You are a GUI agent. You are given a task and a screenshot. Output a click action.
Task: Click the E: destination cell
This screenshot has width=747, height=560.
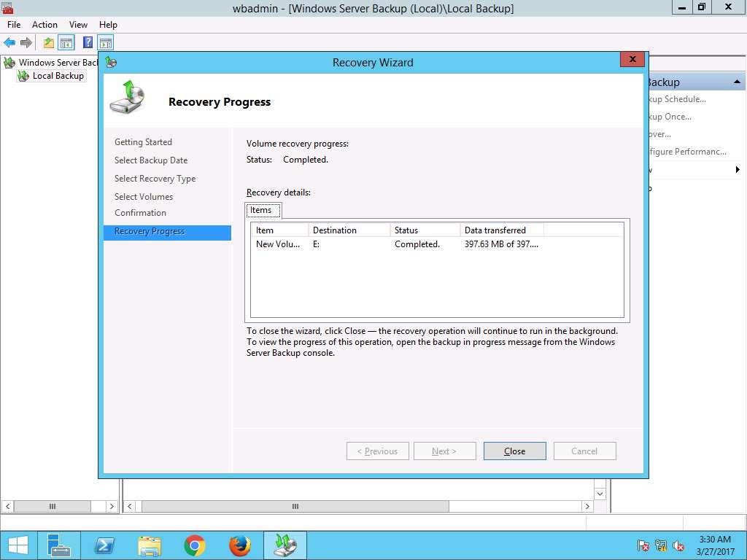317,244
